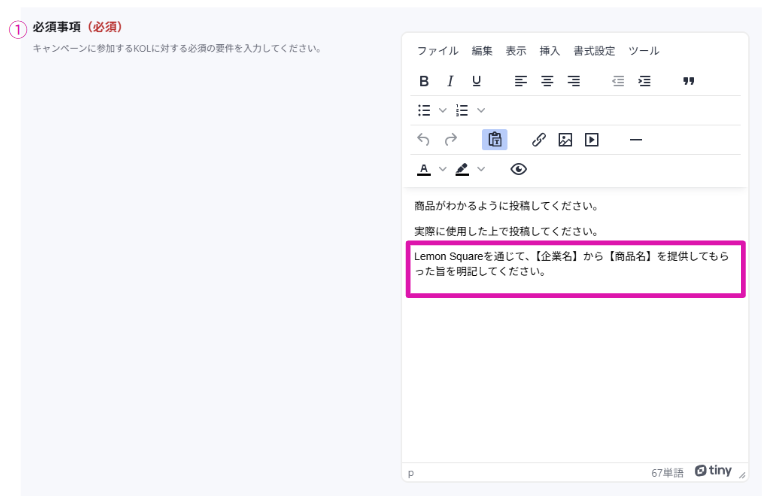Toggle underline formatting
Screen dimensions: 764x496
pyautogui.click(x=476, y=81)
